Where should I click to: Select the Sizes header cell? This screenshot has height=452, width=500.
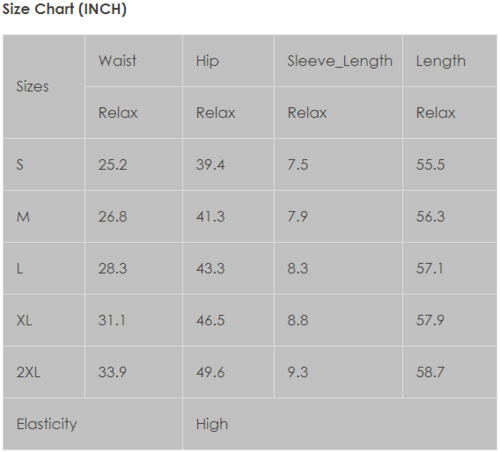pos(32,87)
